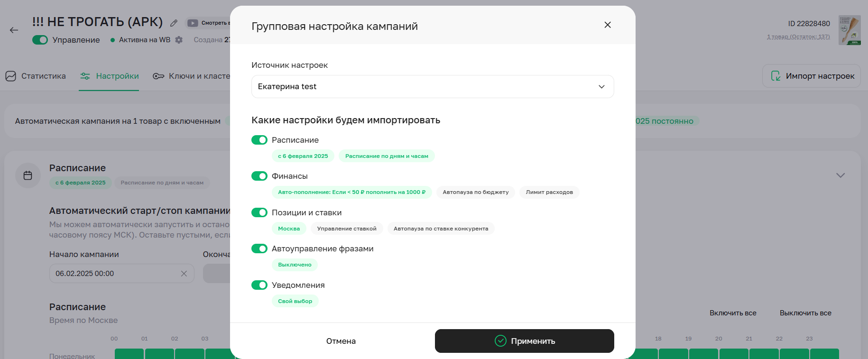Click the gear icon near Активна на WB
Image resolution: width=868 pixels, height=359 pixels.
coord(179,40)
